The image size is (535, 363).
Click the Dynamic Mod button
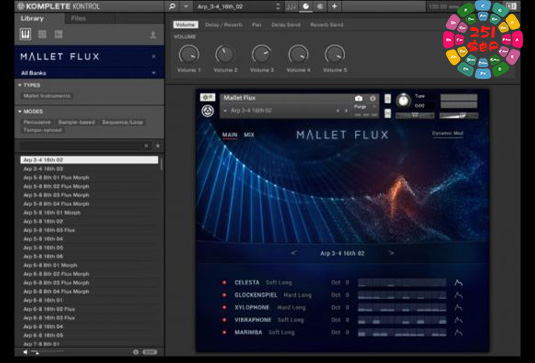(447, 133)
